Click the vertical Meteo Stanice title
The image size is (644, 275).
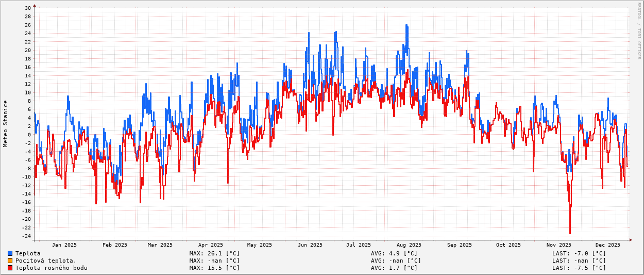click(6, 123)
